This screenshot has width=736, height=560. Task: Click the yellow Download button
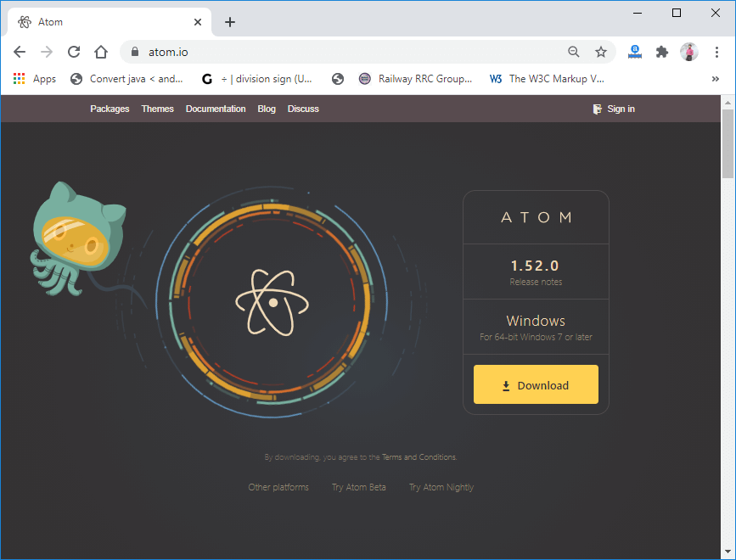point(536,384)
